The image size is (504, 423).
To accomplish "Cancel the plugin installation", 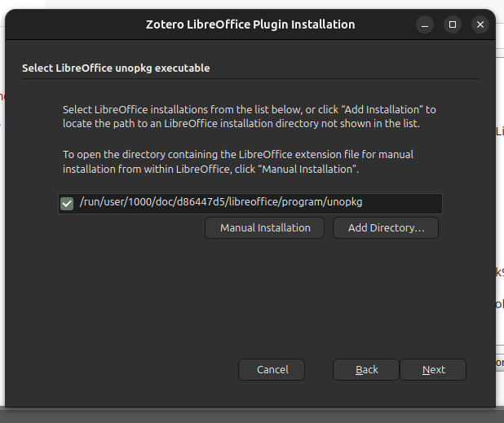I will pos(272,370).
